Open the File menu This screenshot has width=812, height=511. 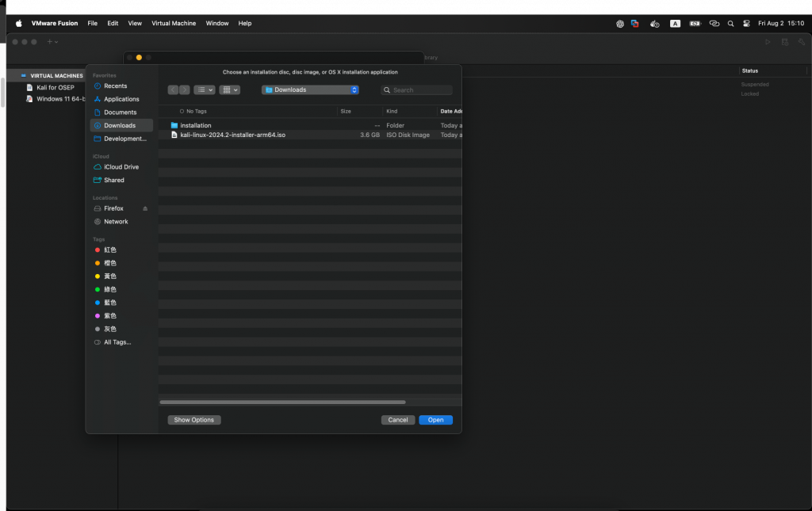[x=92, y=23]
